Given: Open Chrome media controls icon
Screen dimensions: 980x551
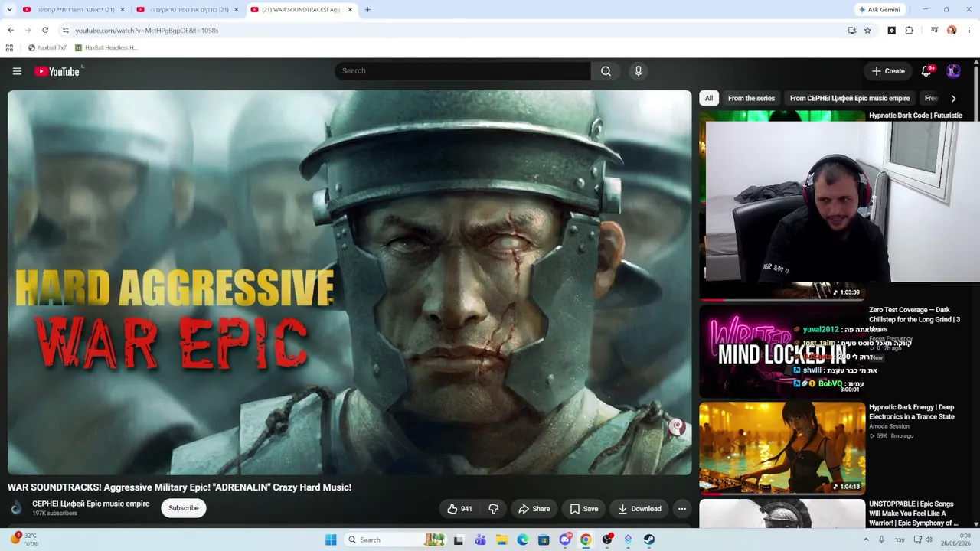Looking at the screenshot, I should tap(934, 31).
